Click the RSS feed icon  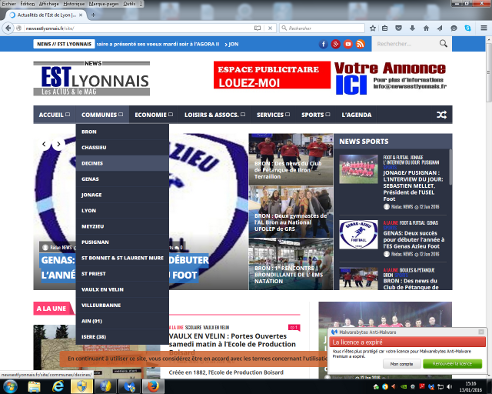(x=360, y=44)
